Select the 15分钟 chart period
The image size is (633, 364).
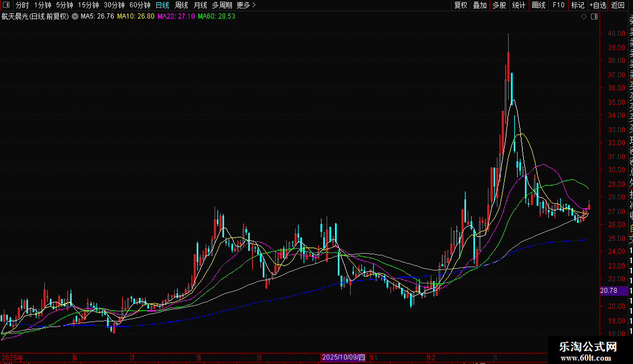point(89,5)
